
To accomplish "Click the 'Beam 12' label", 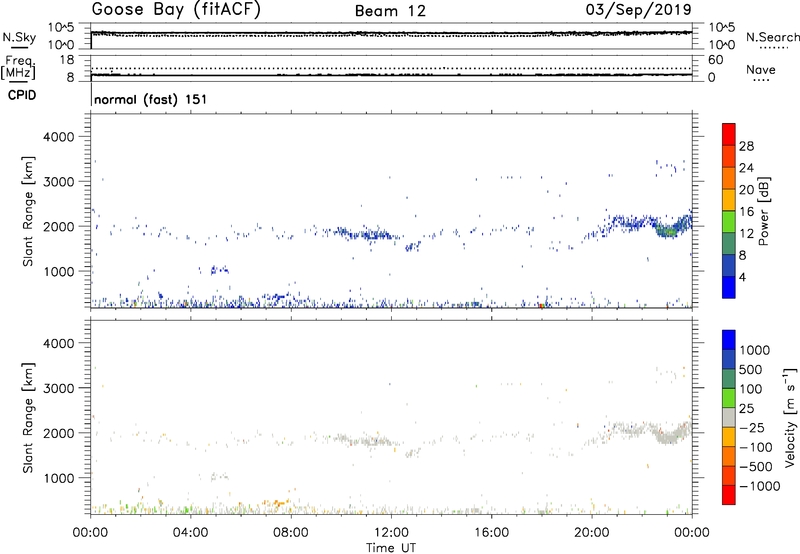I will pos(390,11).
